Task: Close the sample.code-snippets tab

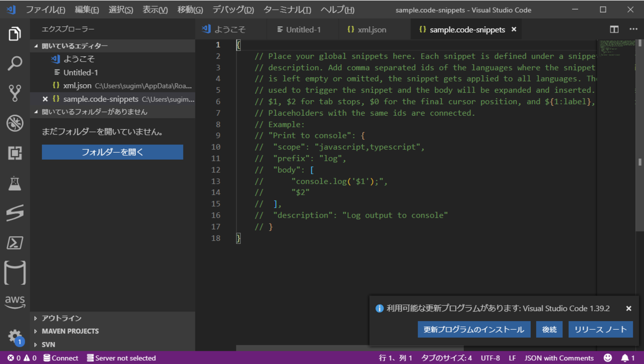Action: (x=514, y=29)
